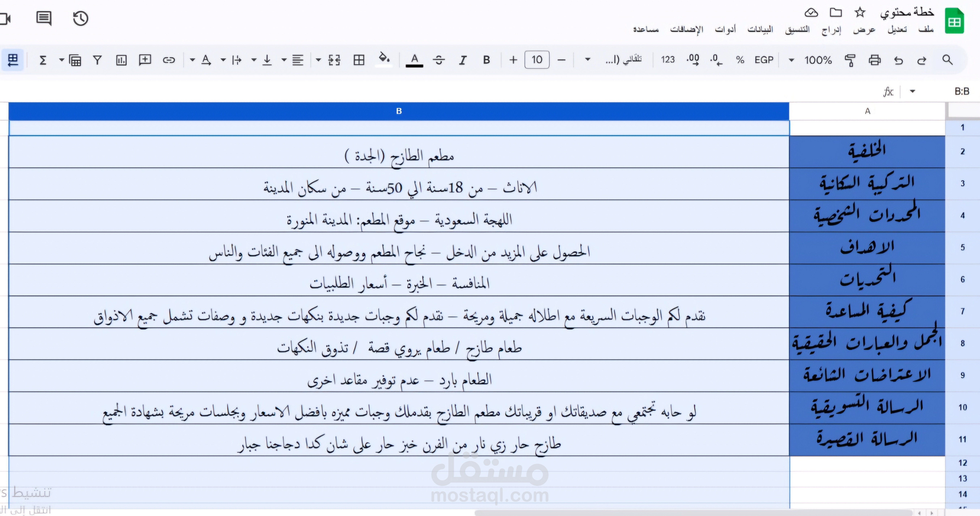Screen dimensions: 980x516
Task: Open the ملف menu
Action: (926, 29)
